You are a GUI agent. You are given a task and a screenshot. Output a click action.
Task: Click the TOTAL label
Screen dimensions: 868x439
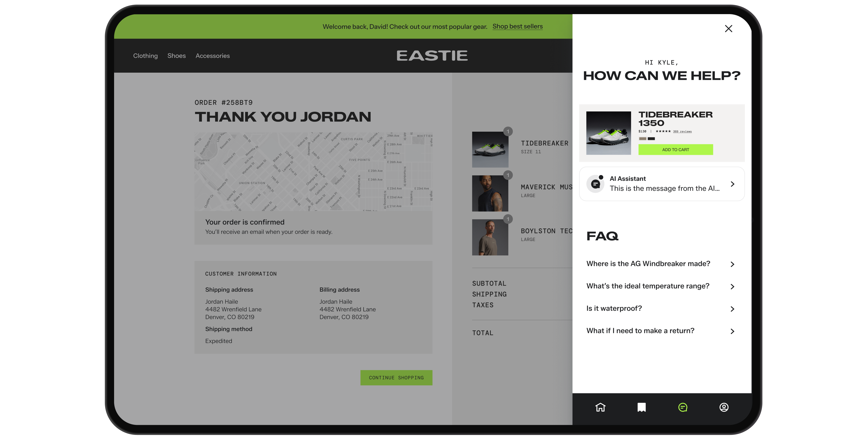pyautogui.click(x=483, y=333)
